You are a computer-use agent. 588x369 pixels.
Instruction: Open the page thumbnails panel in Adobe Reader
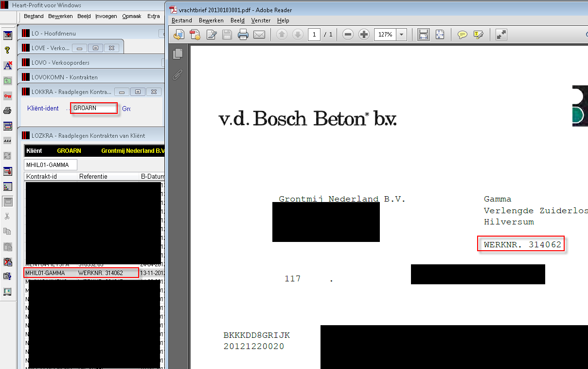[x=178, y=54]
